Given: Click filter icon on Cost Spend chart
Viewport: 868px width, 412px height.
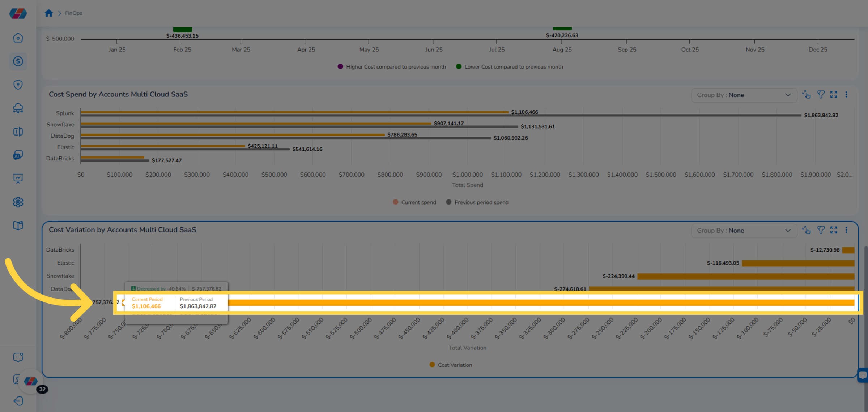Looking at the screenshot, I should 821,95.
